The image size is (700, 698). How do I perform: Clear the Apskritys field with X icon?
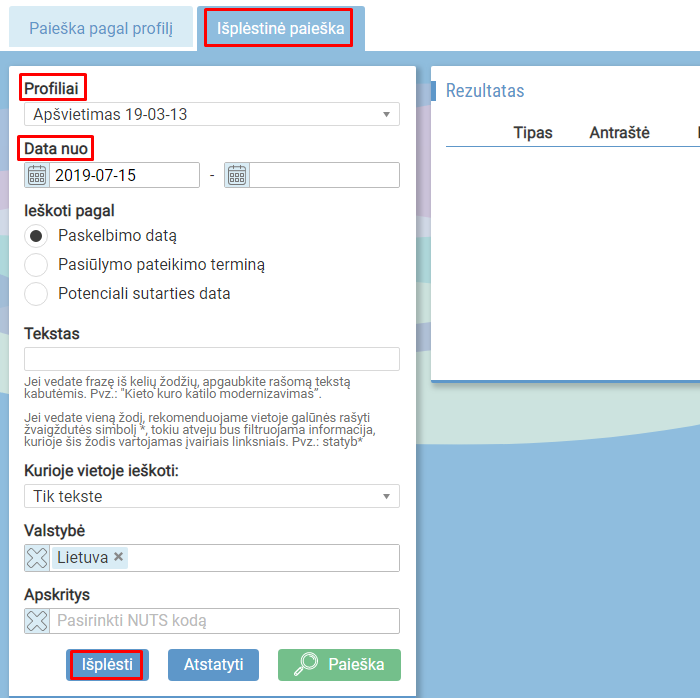tap(37, 621)
